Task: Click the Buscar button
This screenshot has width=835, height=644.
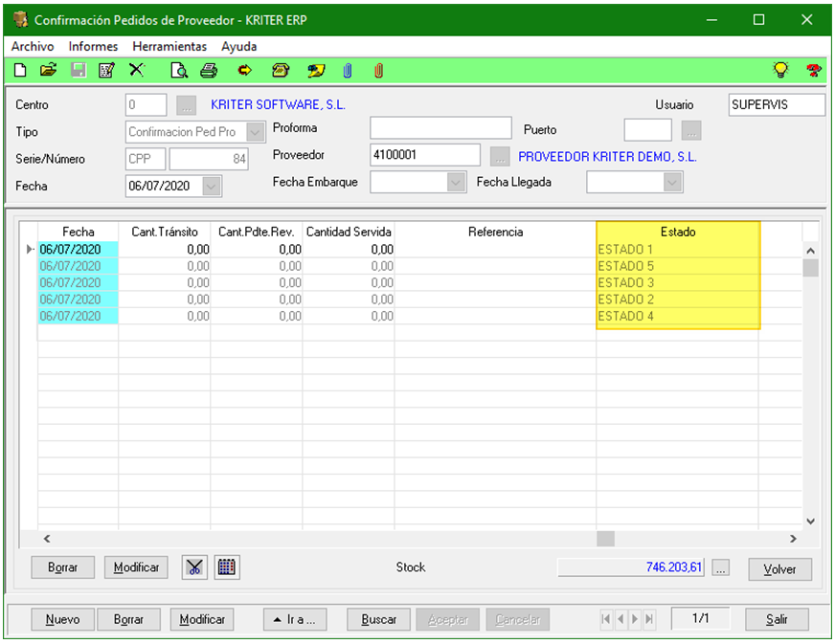Action: point(378,619)
